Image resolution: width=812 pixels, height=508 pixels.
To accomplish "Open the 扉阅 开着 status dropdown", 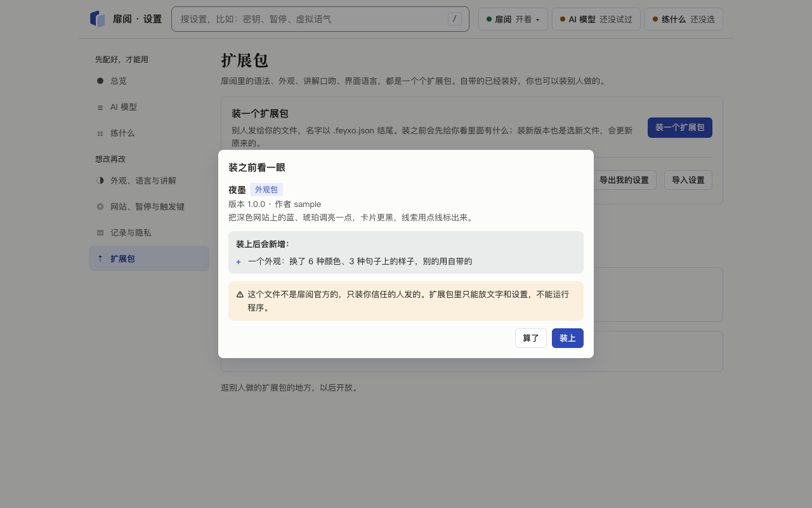I will pos(513,19).
